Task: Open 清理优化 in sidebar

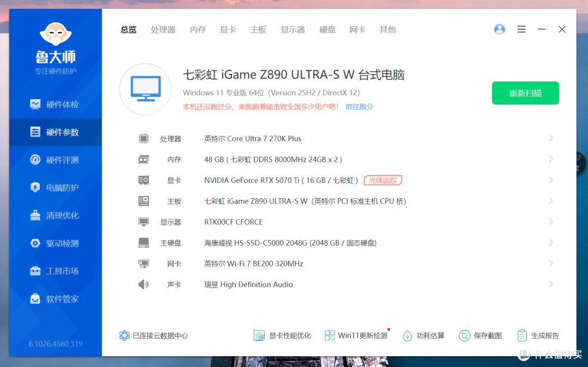Action: click(56, 216)
